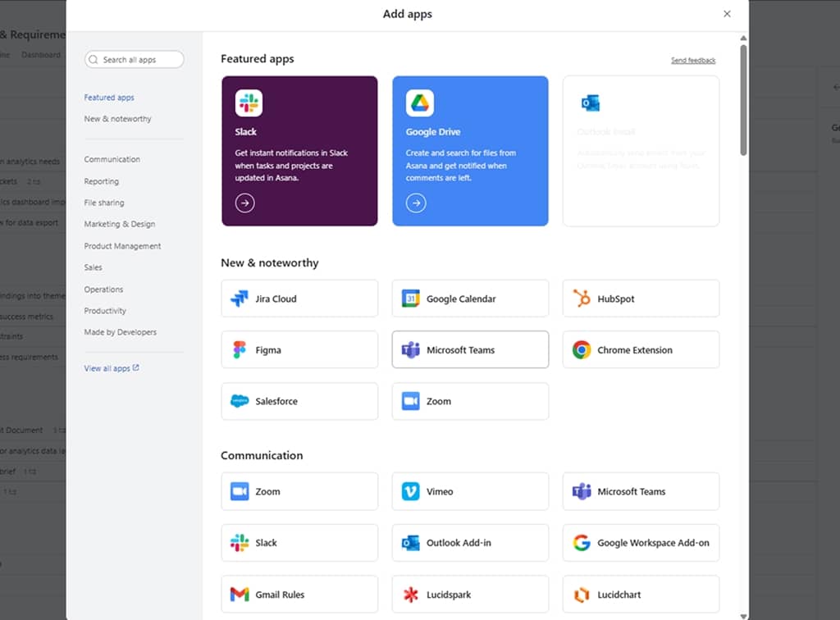Click the HubSpot sprocket icon
The image size is (840, 620).
pyautogui.click(x=582, y=299)
